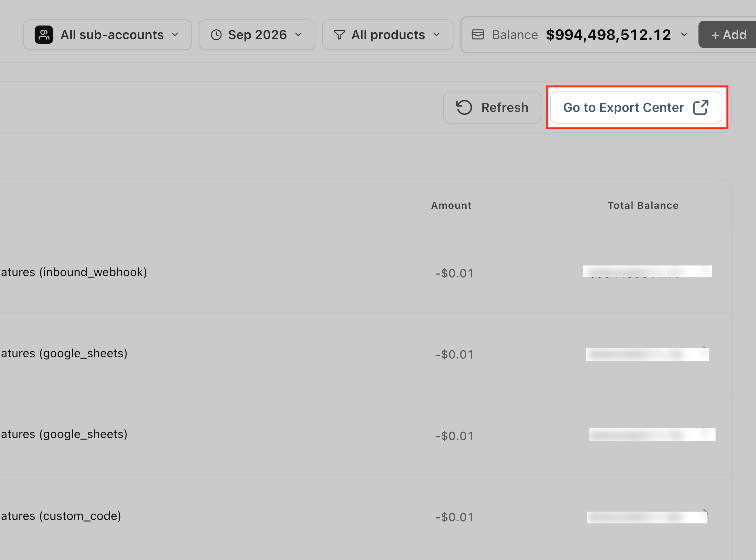This screenshot has width=756, height=560.
Task: Go to Export Center
Action: [636, 107]
